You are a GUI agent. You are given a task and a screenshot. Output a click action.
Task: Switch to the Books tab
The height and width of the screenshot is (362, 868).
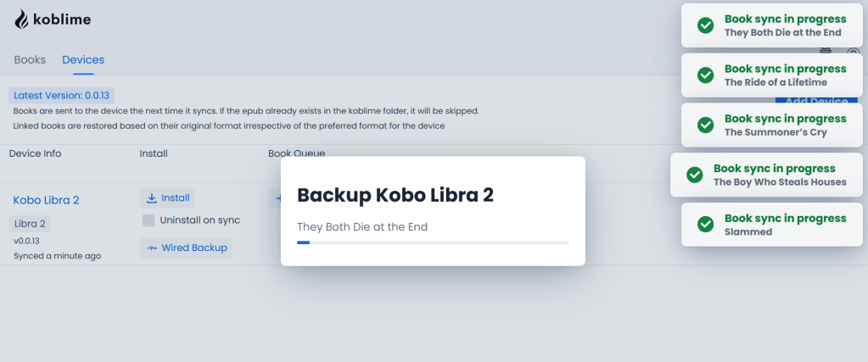point(30,60)
